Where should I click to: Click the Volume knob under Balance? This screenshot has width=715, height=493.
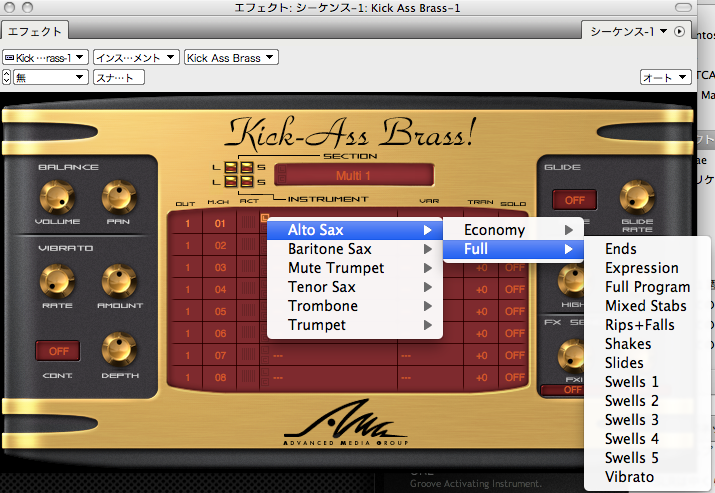coord(57,198)
